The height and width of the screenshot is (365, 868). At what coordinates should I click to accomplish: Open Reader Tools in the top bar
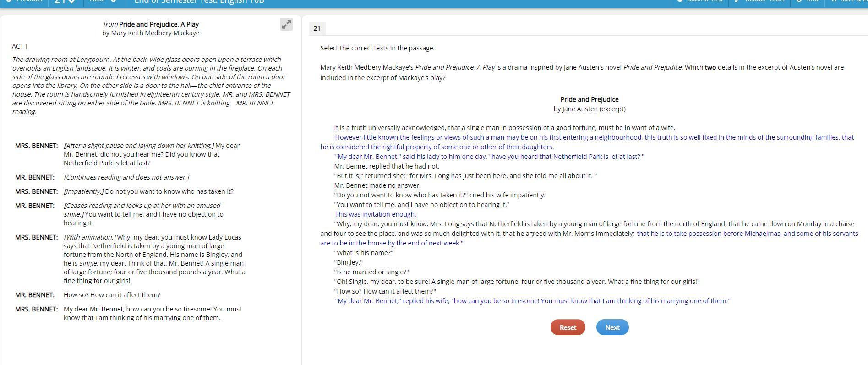click(x=760, y=2)
